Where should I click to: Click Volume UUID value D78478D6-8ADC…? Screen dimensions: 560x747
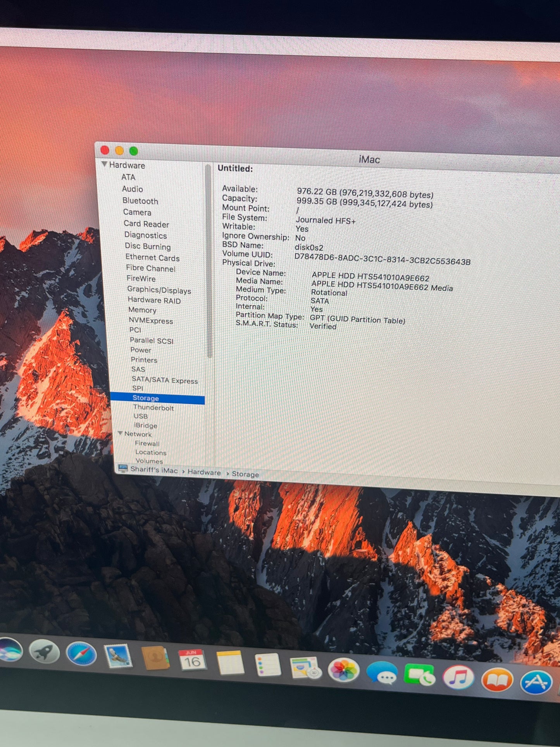click(383, 259)
